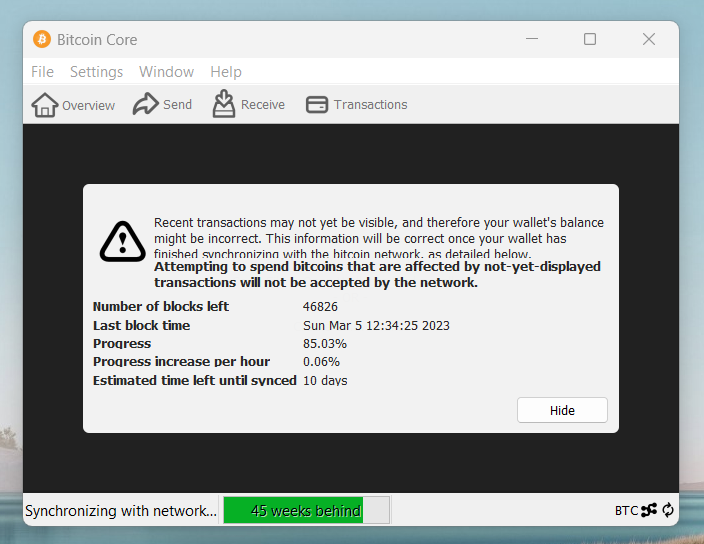Click the 45 weeks behind progress bar
Screen dimensions: 704x544
(307, 510)
